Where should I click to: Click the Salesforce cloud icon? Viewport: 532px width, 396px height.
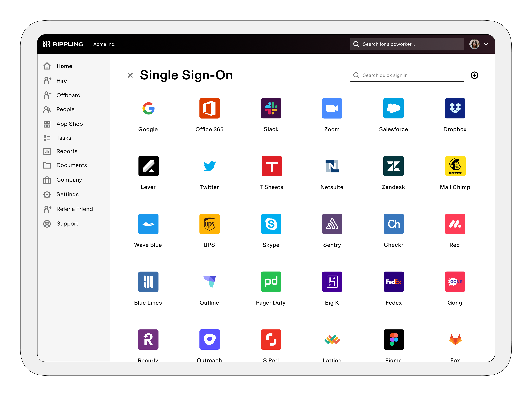coord(393,108)
